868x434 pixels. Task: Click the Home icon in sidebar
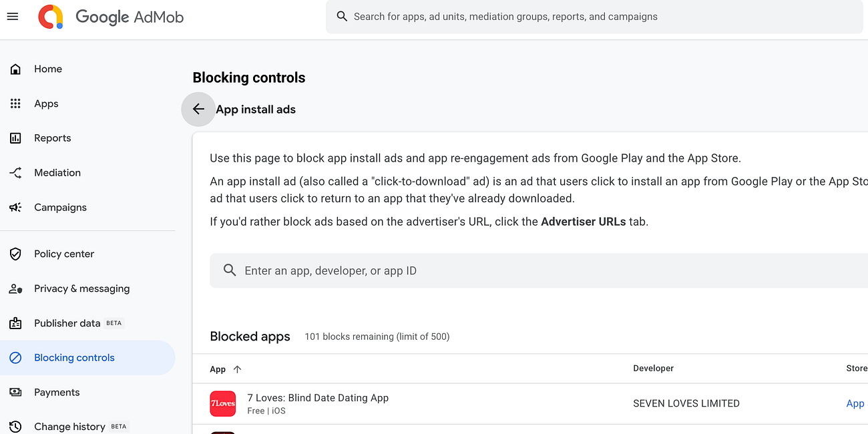15,69
